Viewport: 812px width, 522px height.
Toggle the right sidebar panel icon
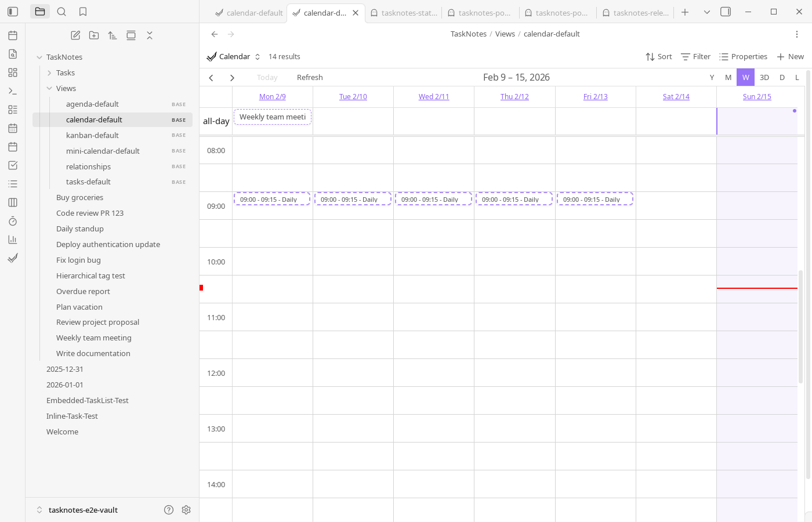coord(725,12)
